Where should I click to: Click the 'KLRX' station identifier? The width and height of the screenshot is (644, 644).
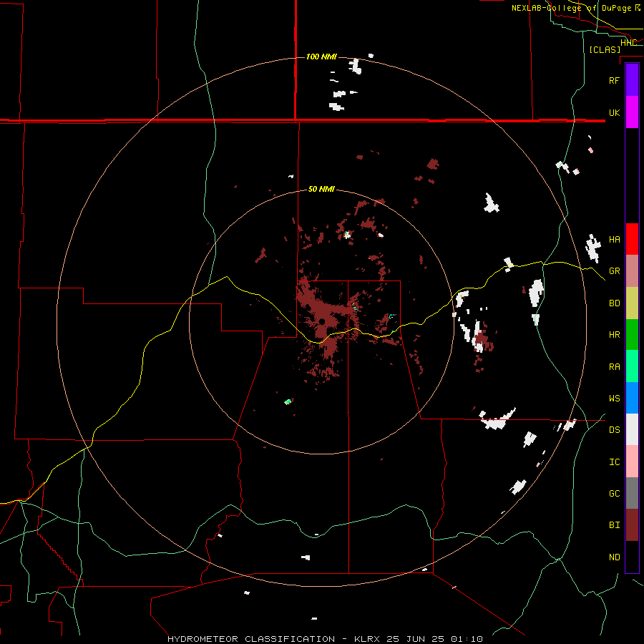click(369, 639)
